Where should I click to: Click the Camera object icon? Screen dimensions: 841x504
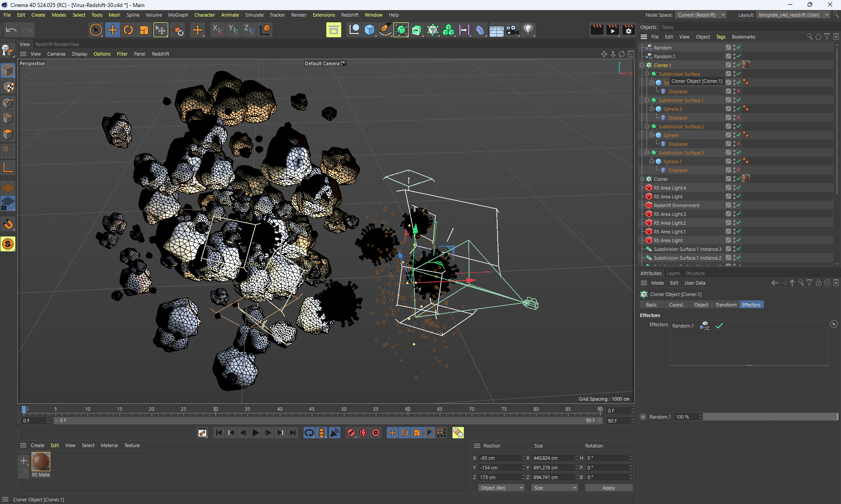(x=512, y=30)
